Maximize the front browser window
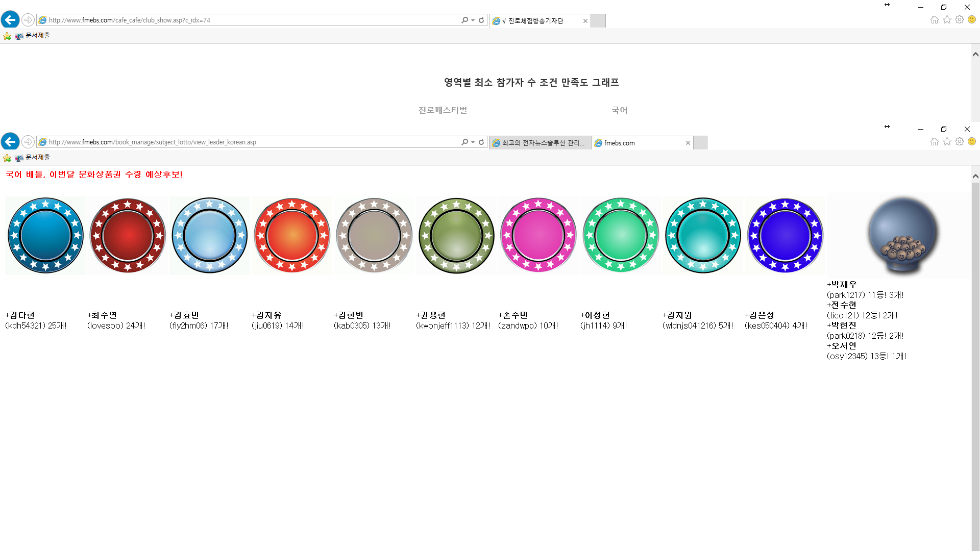Screen dimensions: 980x551 click(x=944, y=129)
